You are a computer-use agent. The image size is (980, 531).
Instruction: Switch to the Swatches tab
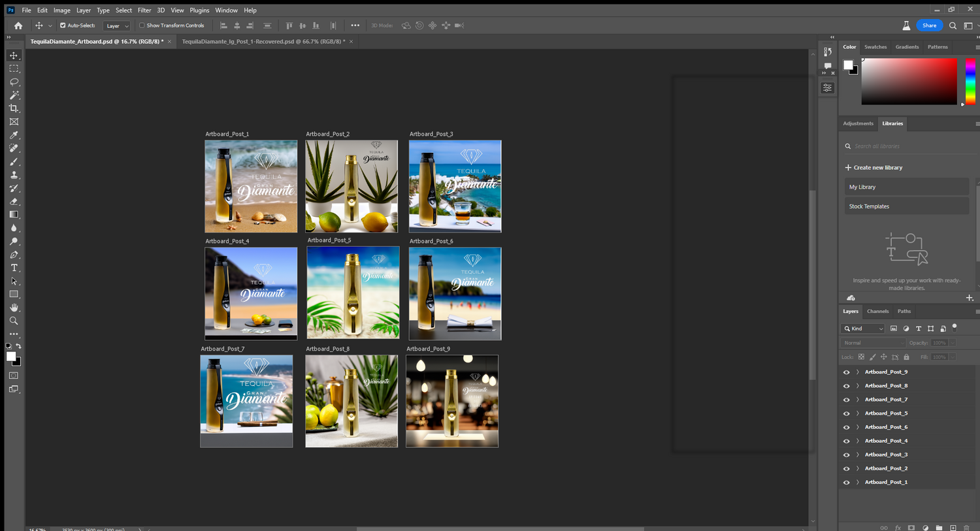pos(875,47)
